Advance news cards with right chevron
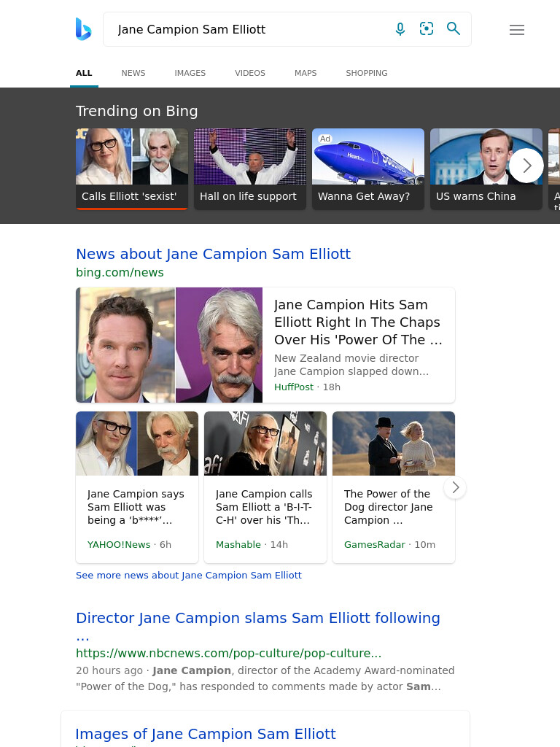This screenshot has height=747, width=560. [x=455, y=487]
